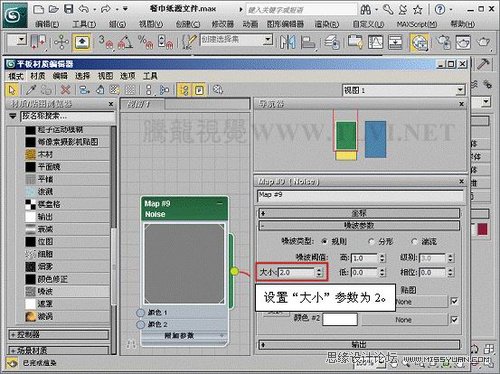Image resolution: width=500 pixels, height=374 pixels.
Task: Open the 帮助(H) menu
Action: click(x=463, y=24)
